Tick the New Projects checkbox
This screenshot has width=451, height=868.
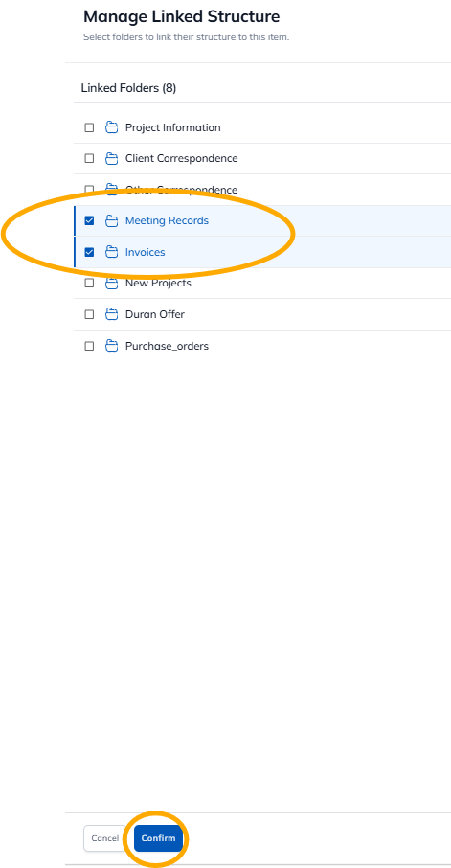tap(89, 284)
